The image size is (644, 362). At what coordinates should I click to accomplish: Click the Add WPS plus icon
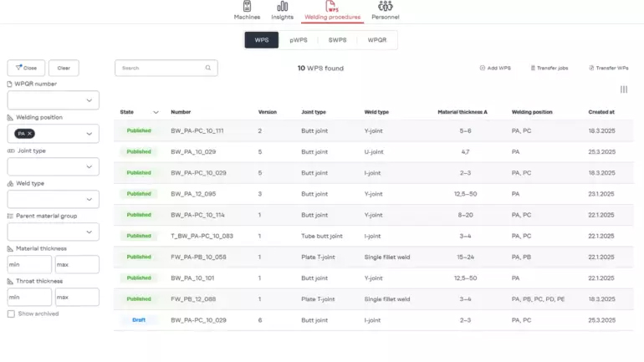pyautogui.click(x=483, y=68)
